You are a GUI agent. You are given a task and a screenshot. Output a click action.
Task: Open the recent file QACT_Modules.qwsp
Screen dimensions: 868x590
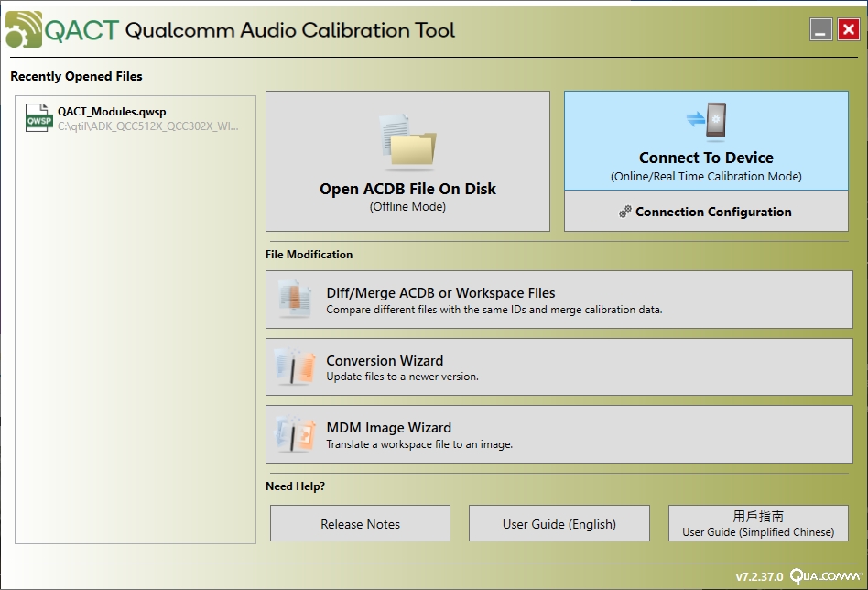pos(112,112)
